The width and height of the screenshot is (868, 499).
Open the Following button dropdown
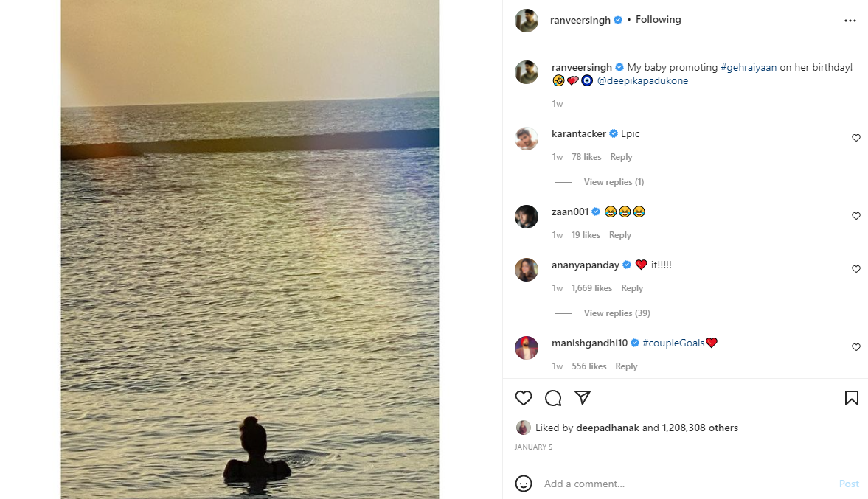click(x=659, y=19)
